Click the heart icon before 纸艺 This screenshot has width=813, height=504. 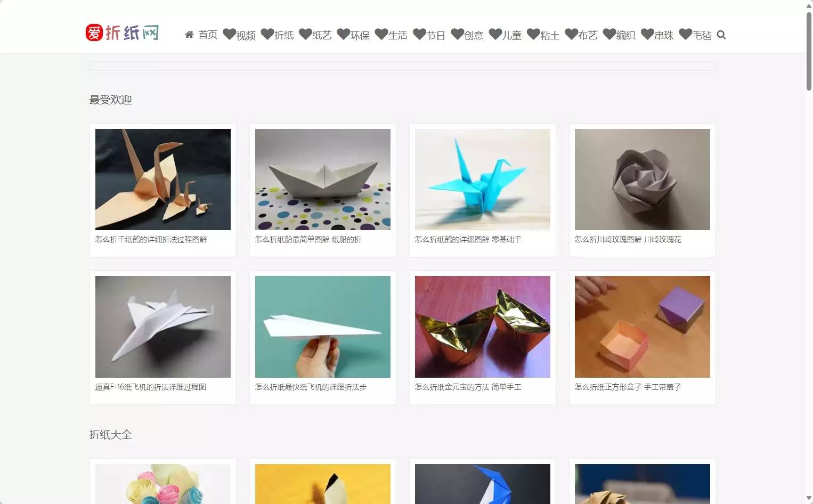tap(305, 35)
